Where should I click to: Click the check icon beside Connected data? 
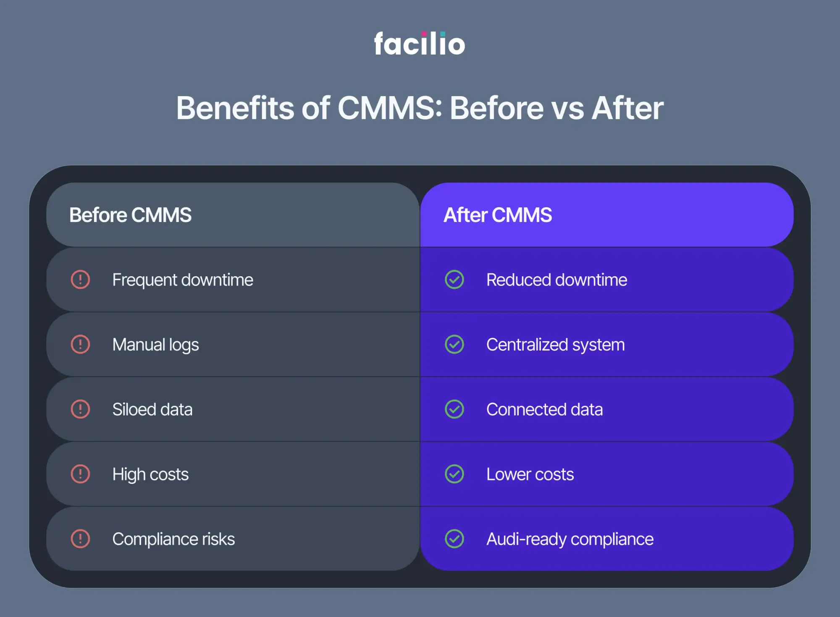(x=454, y=409)
